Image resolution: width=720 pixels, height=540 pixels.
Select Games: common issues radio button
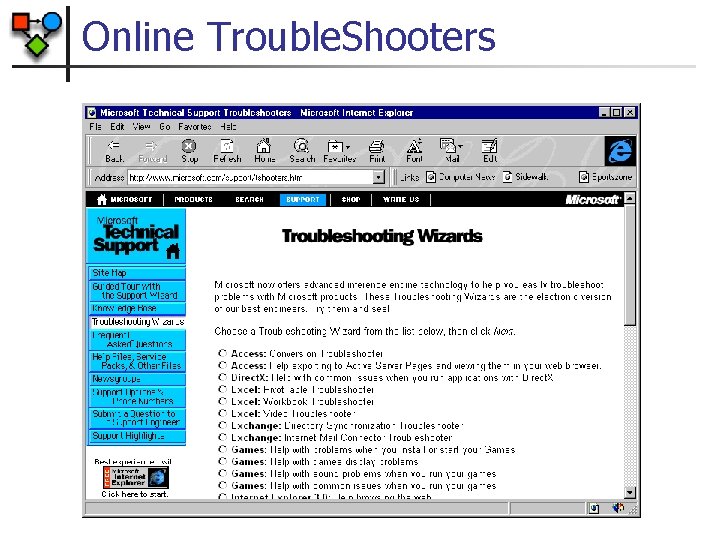click(x=223, y=485)
